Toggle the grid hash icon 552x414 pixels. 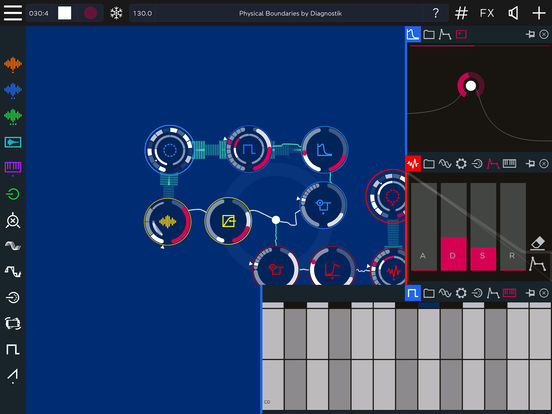click(x=461, y=13)
